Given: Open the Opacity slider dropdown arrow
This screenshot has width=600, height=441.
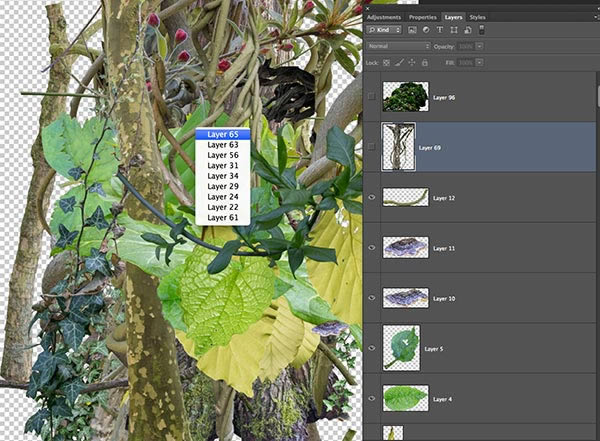Looking at the screenshot, I should point(479,46).
